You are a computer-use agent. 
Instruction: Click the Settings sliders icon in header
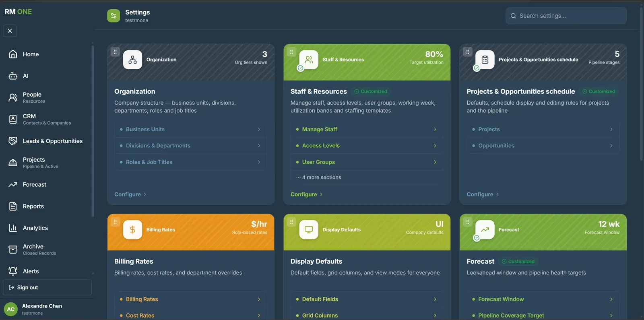pyautogui.click(x=114, y=16)
